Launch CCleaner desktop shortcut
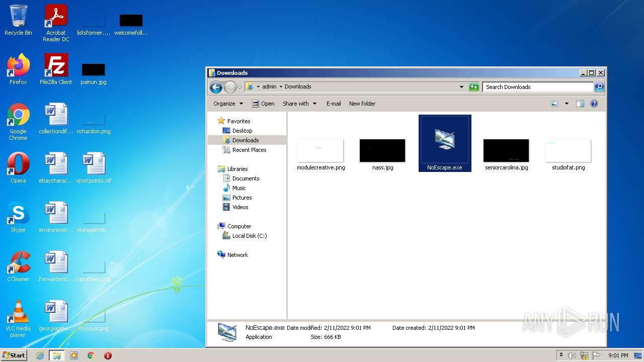This screenshot has height=362, width=644. coord(18,266)
